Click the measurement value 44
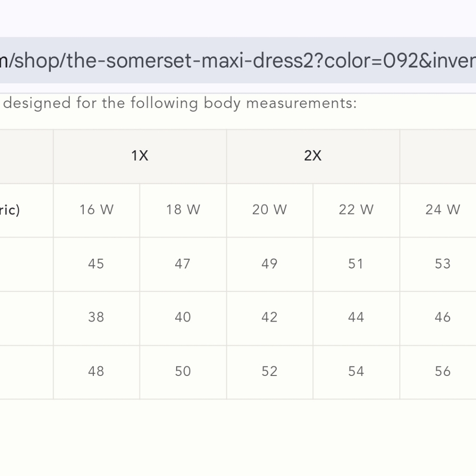The image size is (476, 476). coord(356,317)
